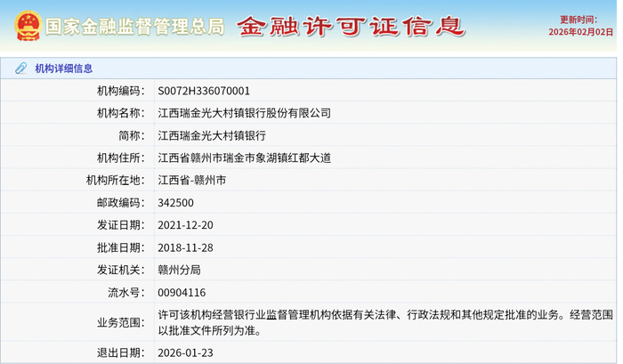623x364 pixels.
Task: Select postal code 342500
Action: [x=175, y=203]
